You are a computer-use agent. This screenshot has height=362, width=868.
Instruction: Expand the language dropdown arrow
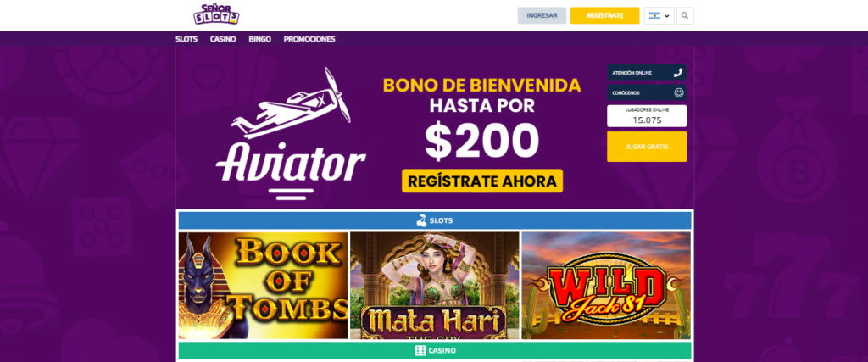click(x=666, y=16)
